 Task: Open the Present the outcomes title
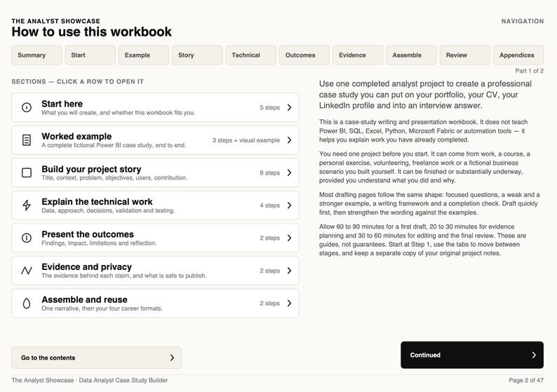pos(88,234)
